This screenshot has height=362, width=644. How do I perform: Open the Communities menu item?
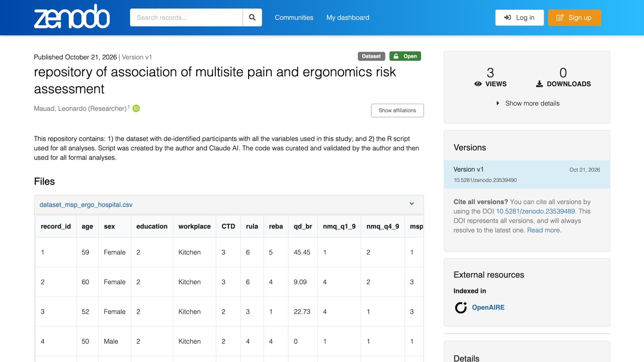click(294, 18)
